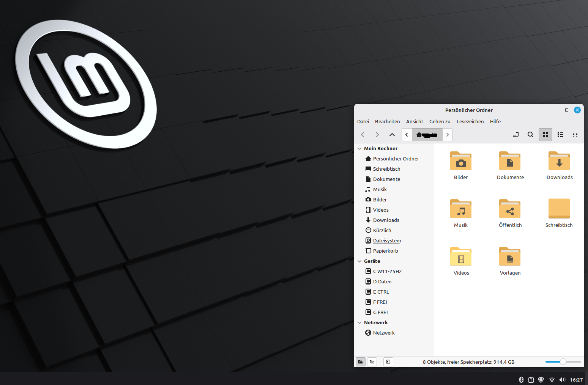Show places in the sidebar
Viewport: 588px width, 385px height.
[361, 362]
